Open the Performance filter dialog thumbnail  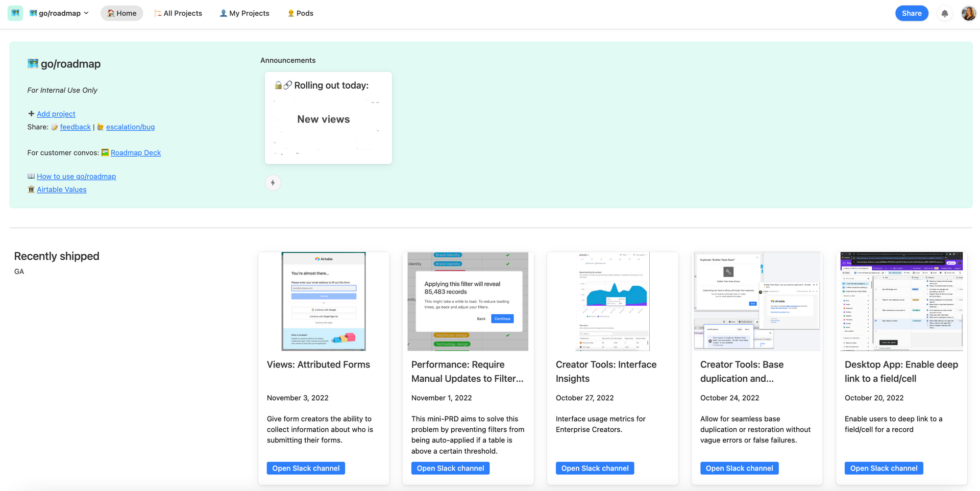click(x=468, y=301)
